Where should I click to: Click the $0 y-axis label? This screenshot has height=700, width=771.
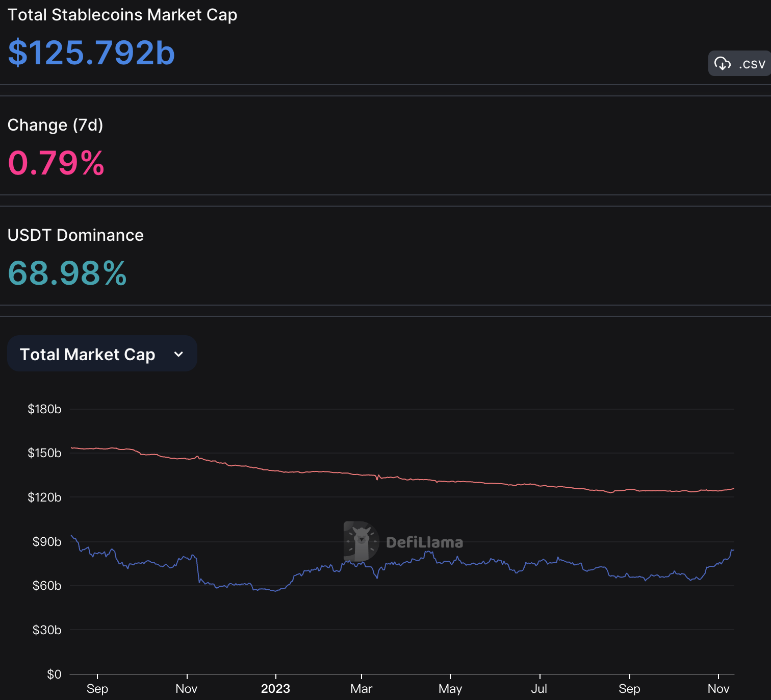click(x=54, y=674)
